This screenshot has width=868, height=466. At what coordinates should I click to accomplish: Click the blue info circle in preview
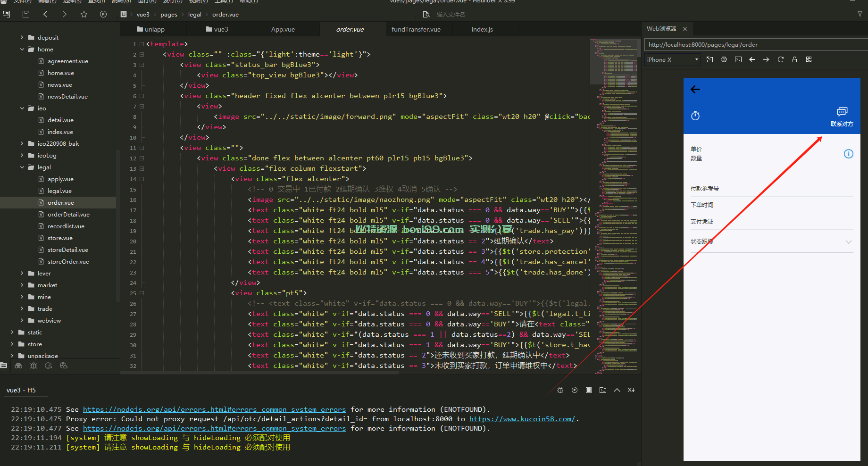click(848, 154)
